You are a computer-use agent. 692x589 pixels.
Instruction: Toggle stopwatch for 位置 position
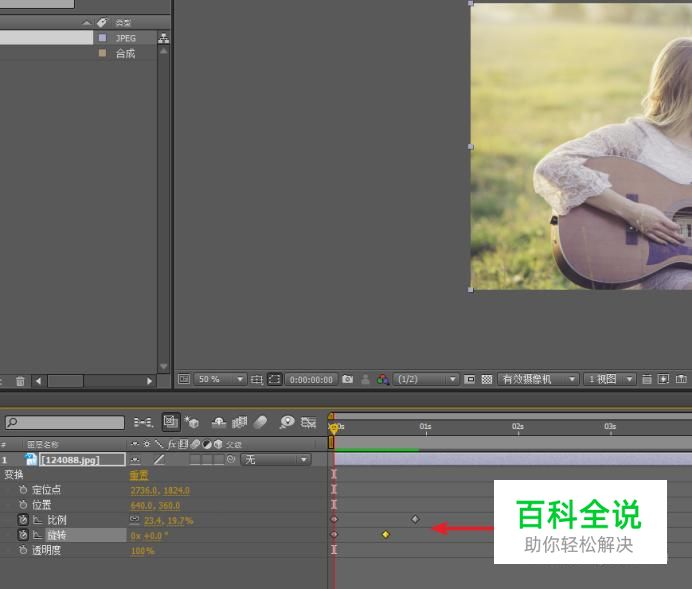(x=23, y=505)
